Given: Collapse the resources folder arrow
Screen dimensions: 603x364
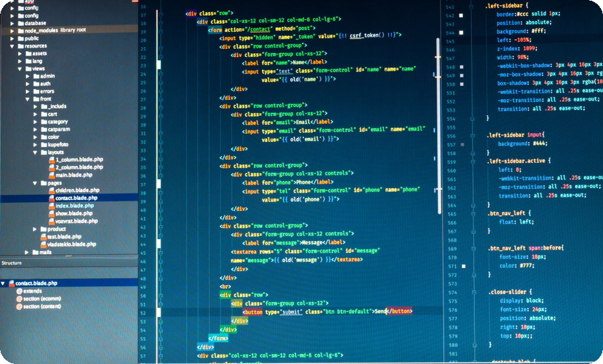Looking at the screenshot, I should [12, 46].
